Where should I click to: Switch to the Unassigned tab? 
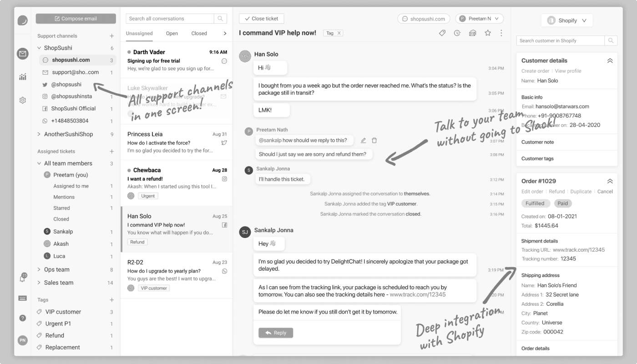point(139,33)
